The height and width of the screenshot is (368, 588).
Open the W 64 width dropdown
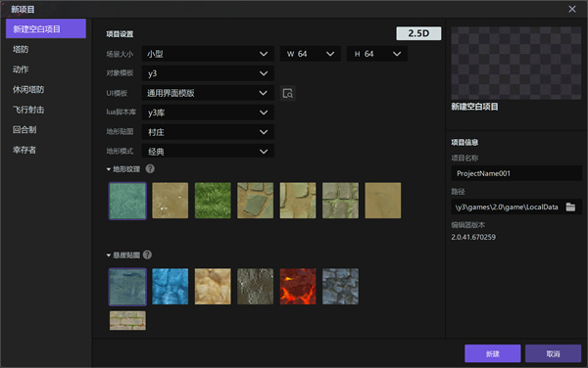(311, 54)
